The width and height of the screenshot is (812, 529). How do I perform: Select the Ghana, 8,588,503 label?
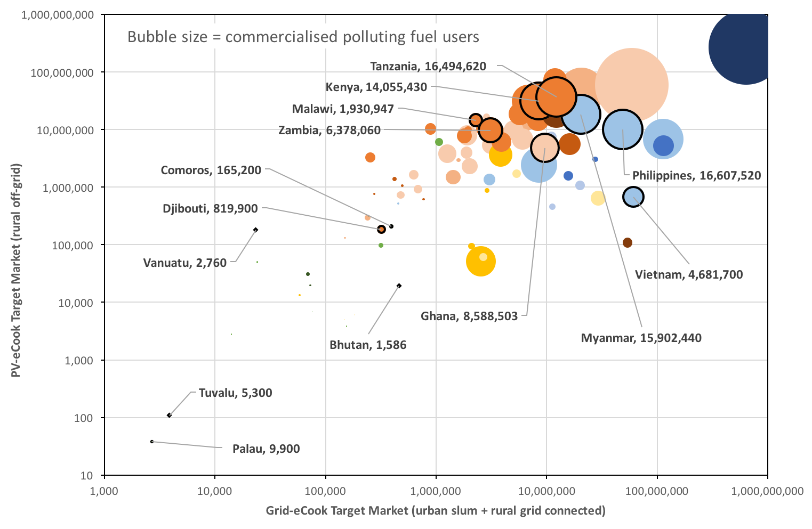coord(469,316)
